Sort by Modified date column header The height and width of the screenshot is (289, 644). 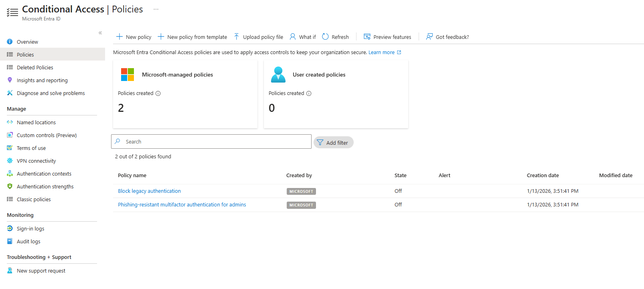pos(616,175)
